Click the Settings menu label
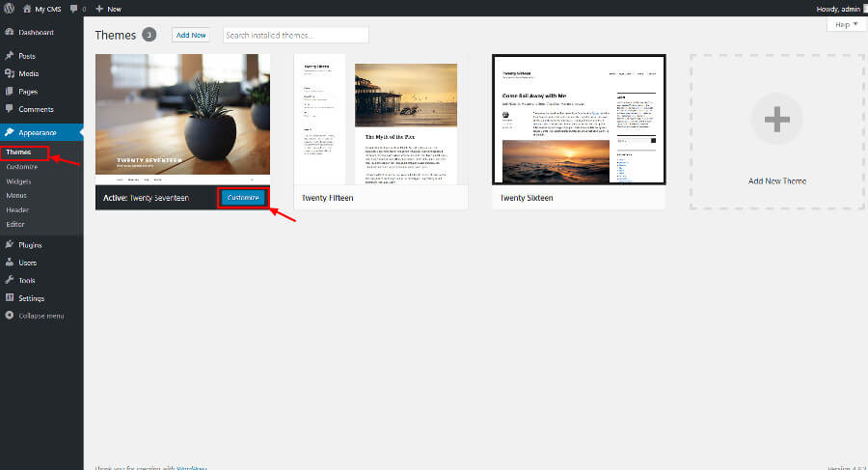This screenshot has width=868, height=470. [x=31, y=298]
